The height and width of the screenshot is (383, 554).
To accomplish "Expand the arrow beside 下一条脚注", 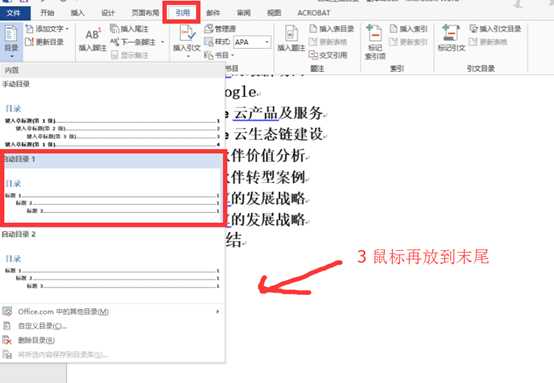I will point(163,42).
